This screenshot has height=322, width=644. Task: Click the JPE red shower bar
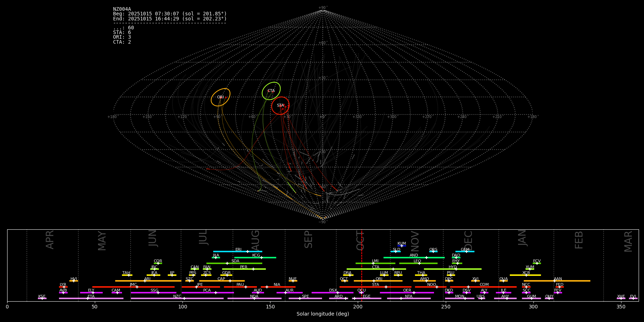(201, 287)
